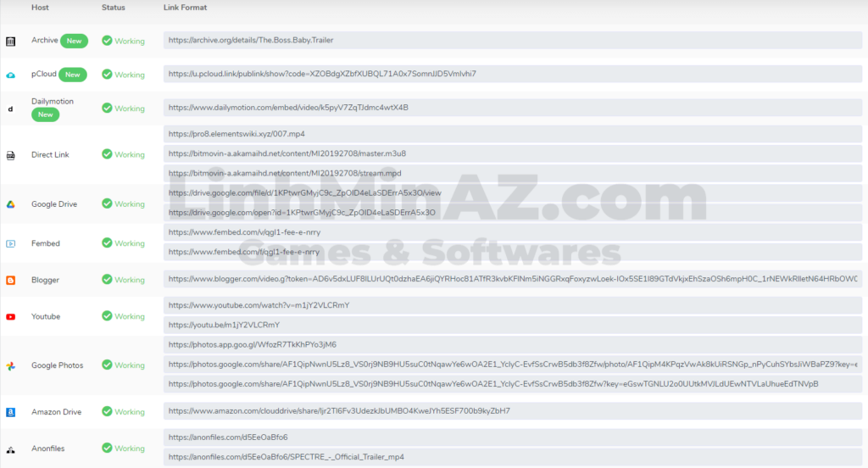868x468 pixels.
Task: Click the photos.app.goo.gl link field
Action: click(513, 344)
